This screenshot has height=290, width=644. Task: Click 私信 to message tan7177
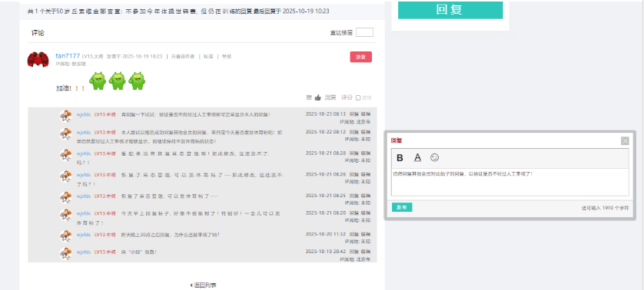(208, 57)
